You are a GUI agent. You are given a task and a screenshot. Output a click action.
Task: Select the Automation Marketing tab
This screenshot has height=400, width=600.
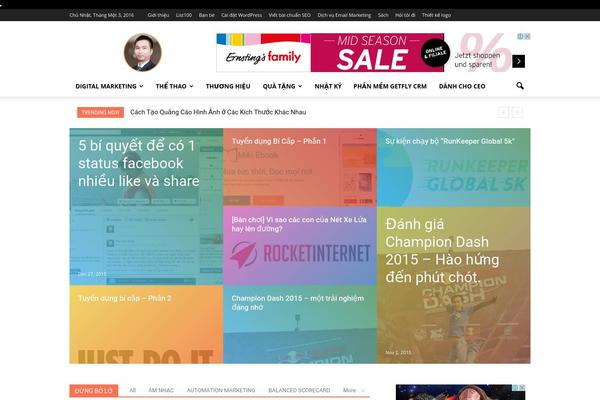pos(221,390)
